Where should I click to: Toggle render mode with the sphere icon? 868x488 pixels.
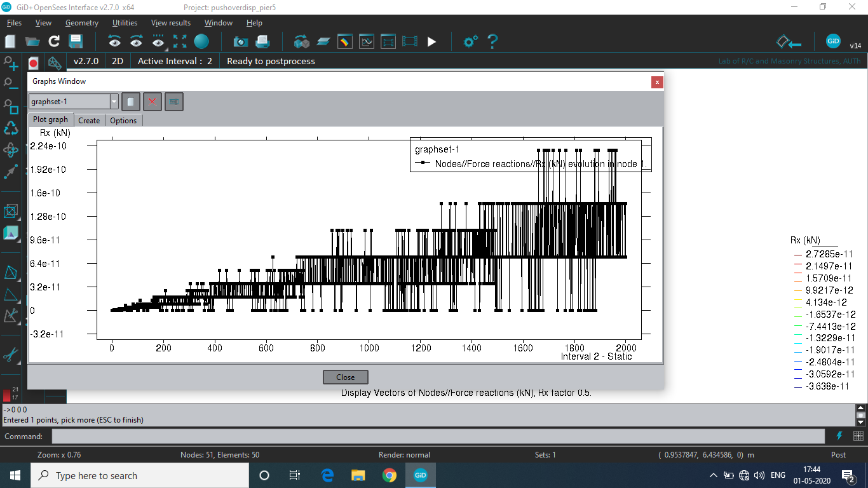point(201,41)
